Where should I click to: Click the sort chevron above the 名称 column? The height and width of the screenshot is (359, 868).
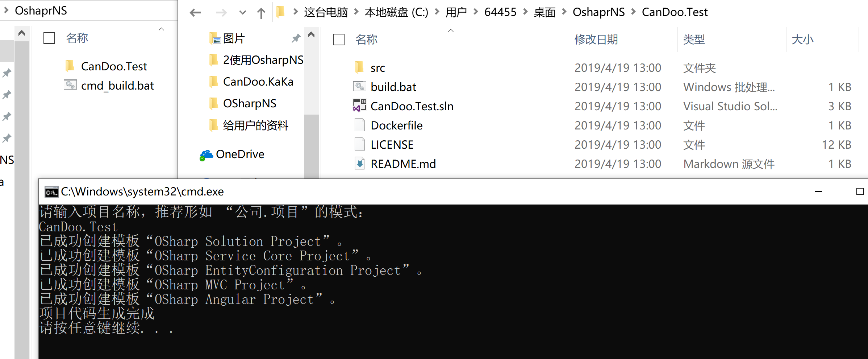[451, 31]
